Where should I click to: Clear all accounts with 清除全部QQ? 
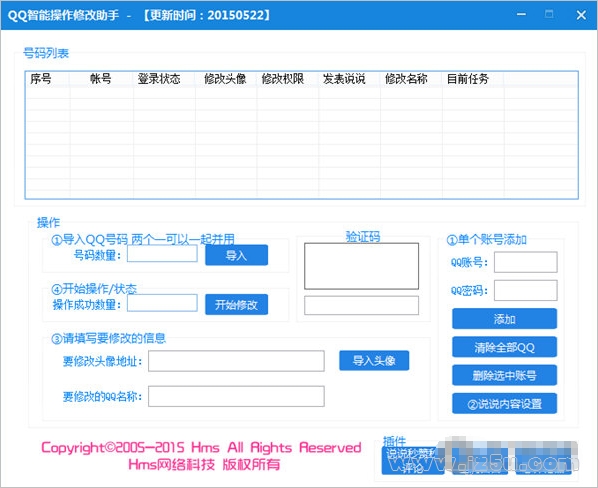coord(504,347)
